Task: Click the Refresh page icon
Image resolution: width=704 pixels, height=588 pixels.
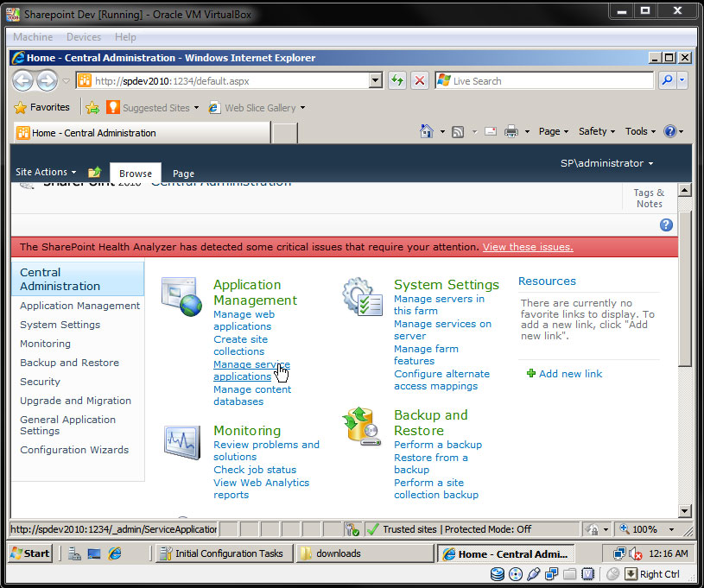Action: (x=397, y=81)
